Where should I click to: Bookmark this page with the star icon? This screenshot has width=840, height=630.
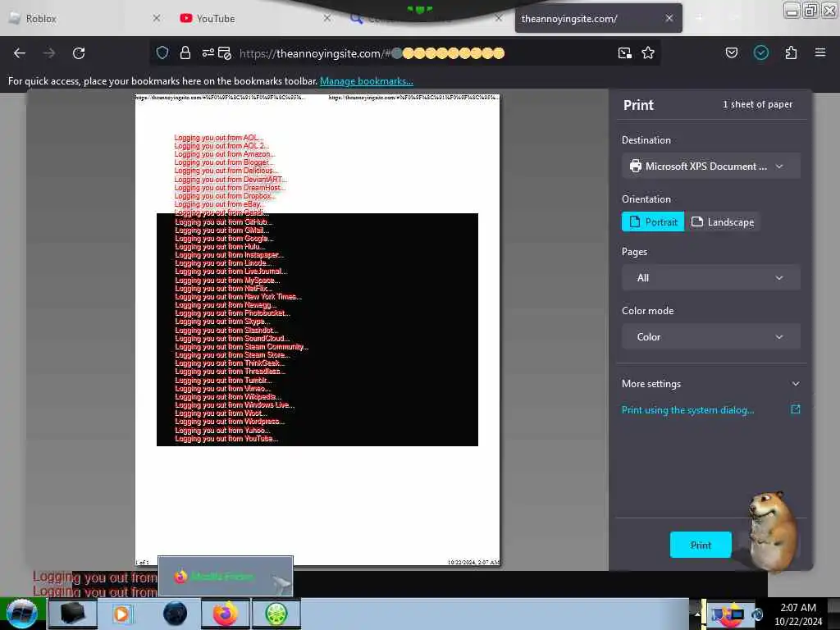(648, 52)
